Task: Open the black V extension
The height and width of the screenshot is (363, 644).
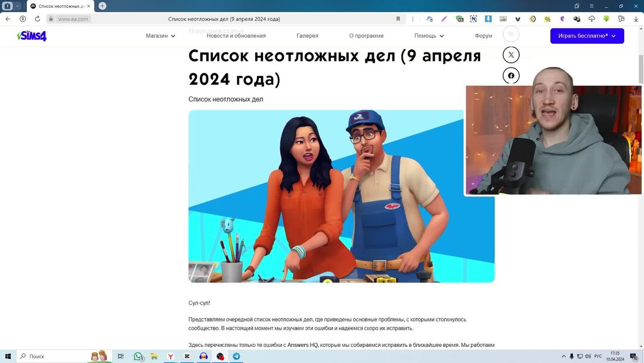Action: tap(518, 19)
